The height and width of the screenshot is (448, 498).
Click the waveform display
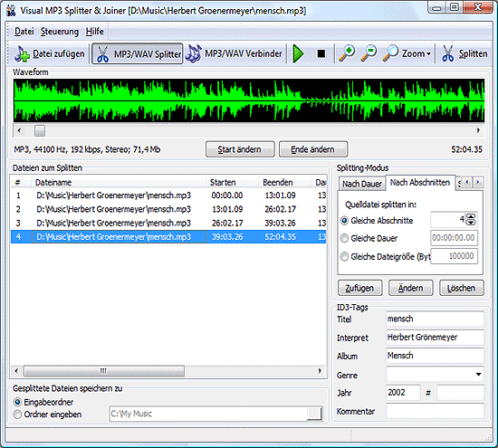249,100
